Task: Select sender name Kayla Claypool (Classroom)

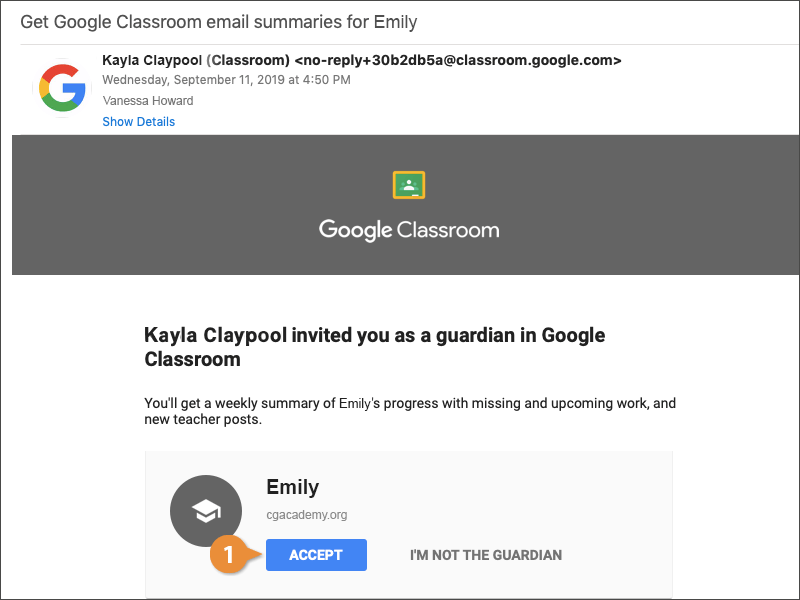Action: tap(196, 60)
